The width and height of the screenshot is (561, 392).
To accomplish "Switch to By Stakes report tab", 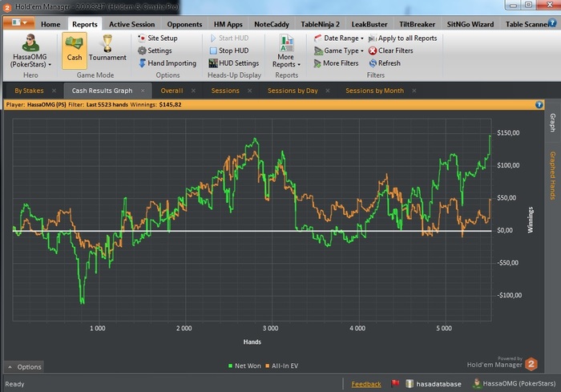I will pos(29,91).
